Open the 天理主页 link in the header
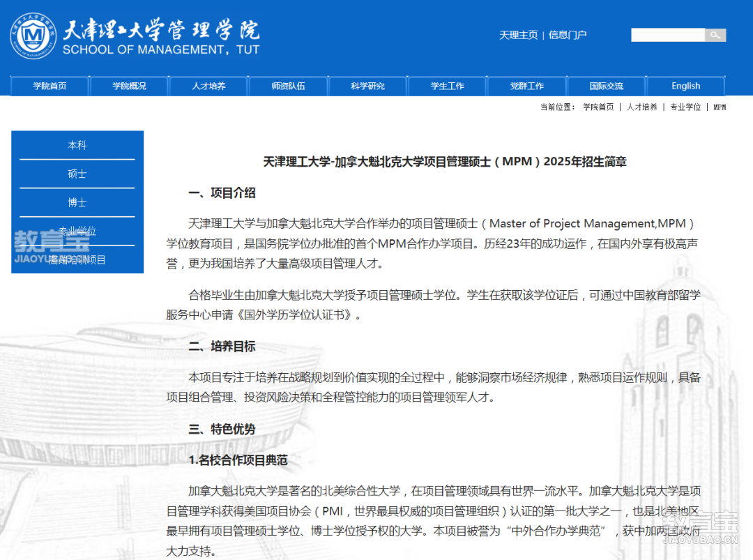Screen dimensions: 753x560 pyautogui.click(x=518, y=35)
